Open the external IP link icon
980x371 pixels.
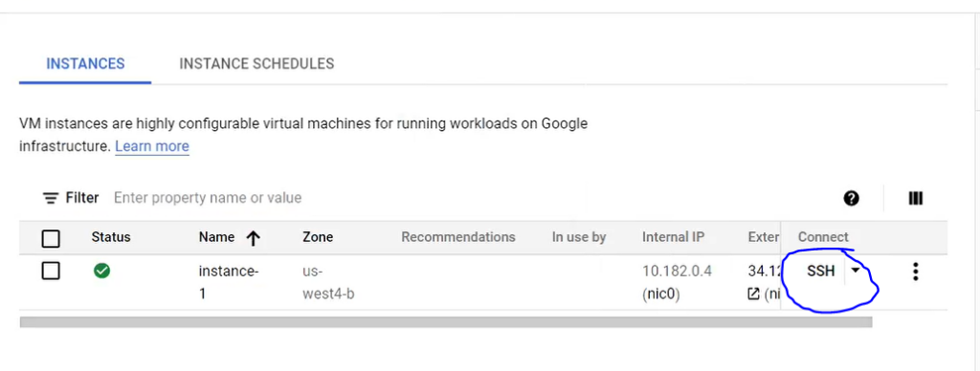tap(754, 294)
